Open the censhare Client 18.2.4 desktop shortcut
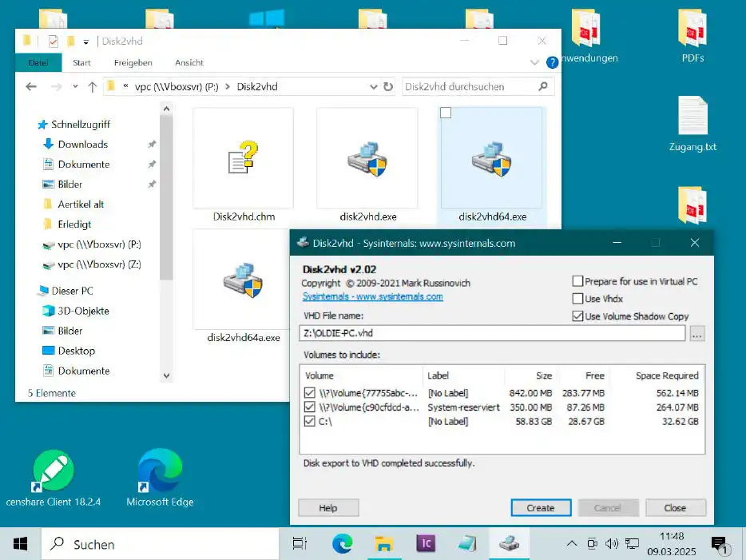 [54, 479]
